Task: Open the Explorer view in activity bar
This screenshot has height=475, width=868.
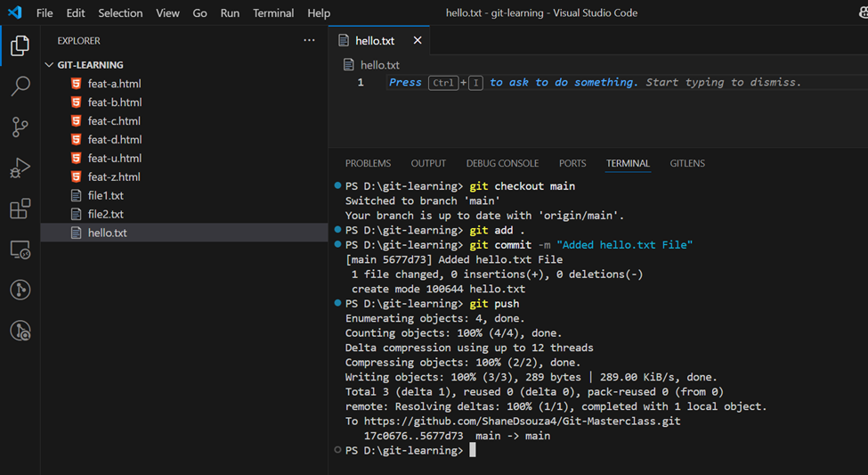Action: pyautogui.click(x=20, y=45)
